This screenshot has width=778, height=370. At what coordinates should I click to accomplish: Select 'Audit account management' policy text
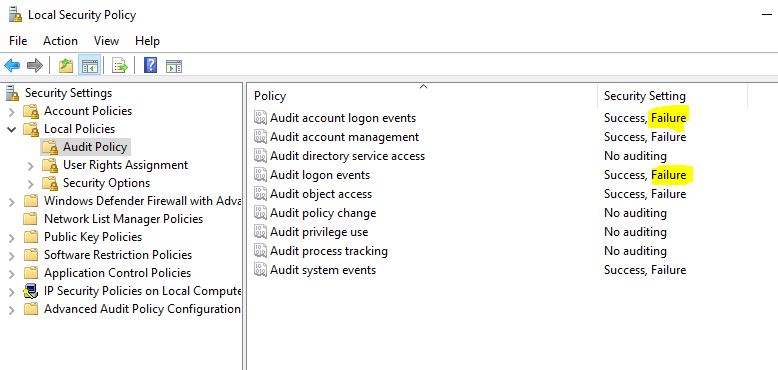pyautogui.click(x=344, y=137)
